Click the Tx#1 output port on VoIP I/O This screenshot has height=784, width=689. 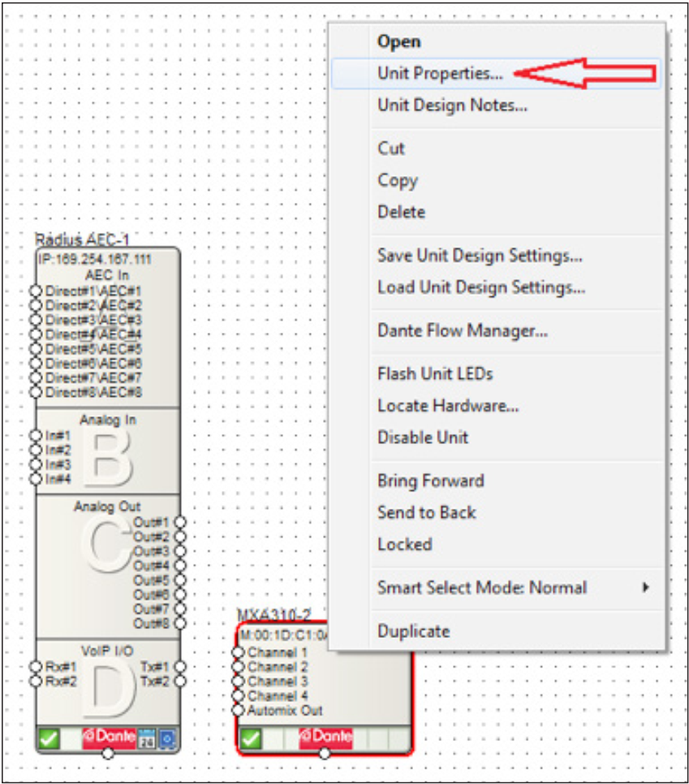click(x=180, y=666)
